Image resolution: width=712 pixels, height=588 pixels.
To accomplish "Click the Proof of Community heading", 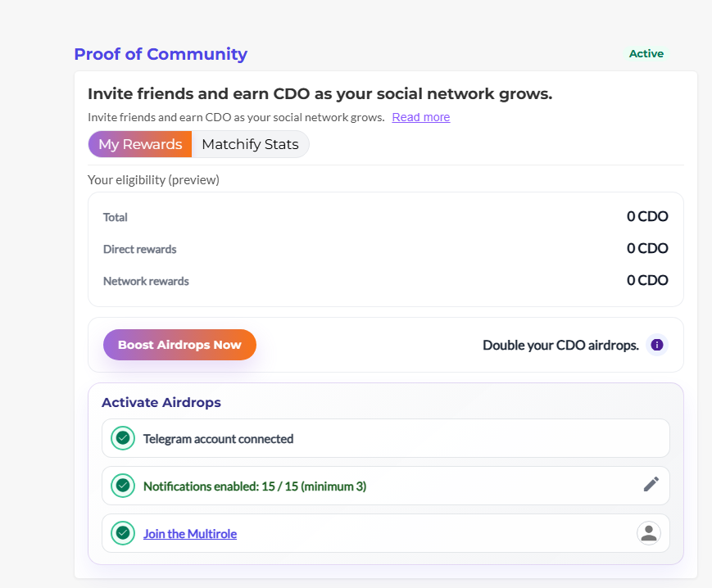I will point(161,54).
